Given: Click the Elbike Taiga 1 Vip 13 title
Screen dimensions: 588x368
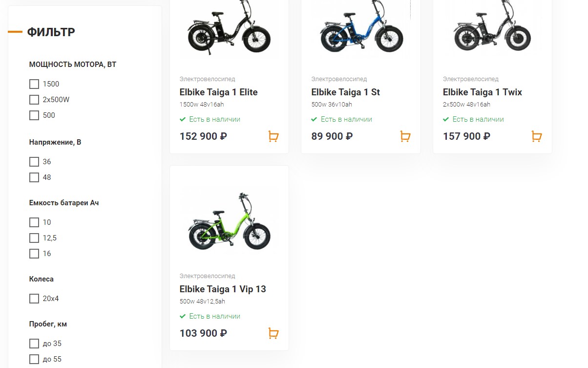Looking at the screenshot, I should [223, 289].
